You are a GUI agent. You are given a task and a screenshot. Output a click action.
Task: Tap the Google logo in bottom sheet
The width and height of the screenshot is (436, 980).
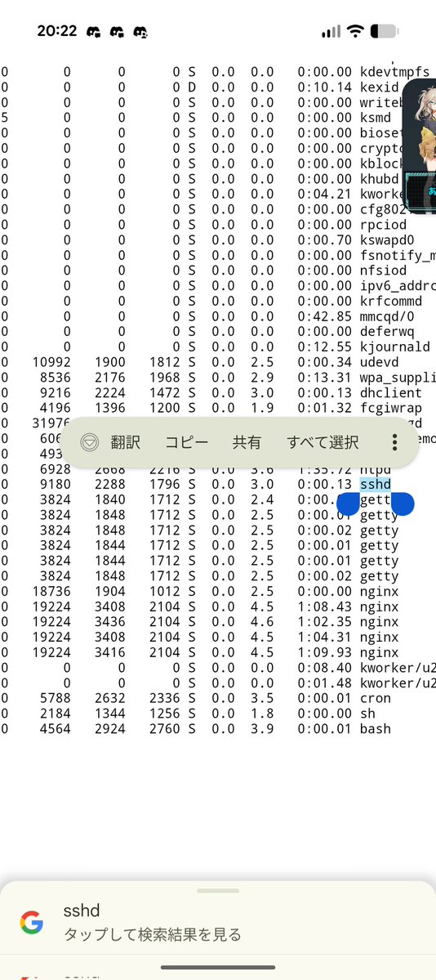31,923
